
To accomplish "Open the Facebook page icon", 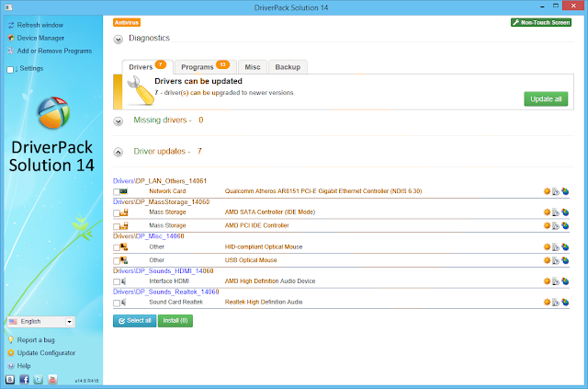I will point(24,379).
